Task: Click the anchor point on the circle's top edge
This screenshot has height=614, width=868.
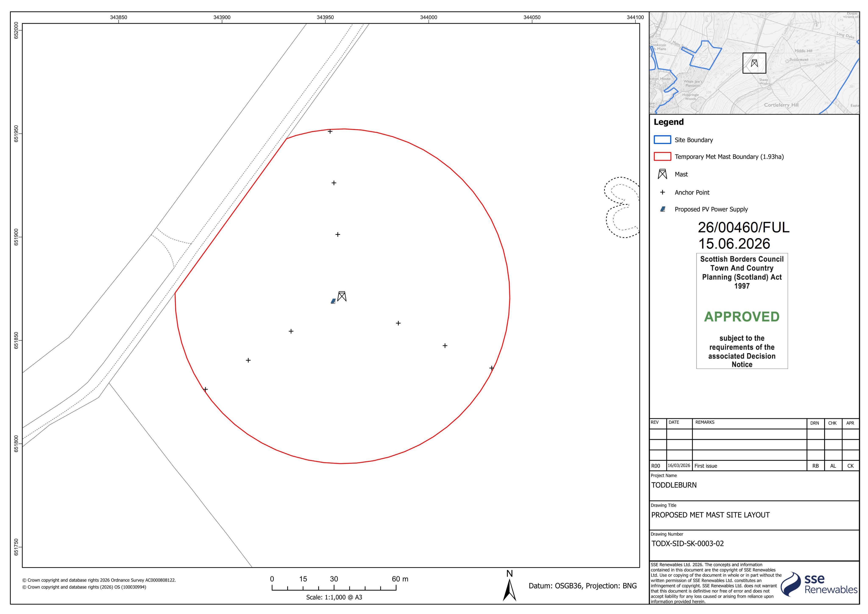Action: click(x=330, y=132)
